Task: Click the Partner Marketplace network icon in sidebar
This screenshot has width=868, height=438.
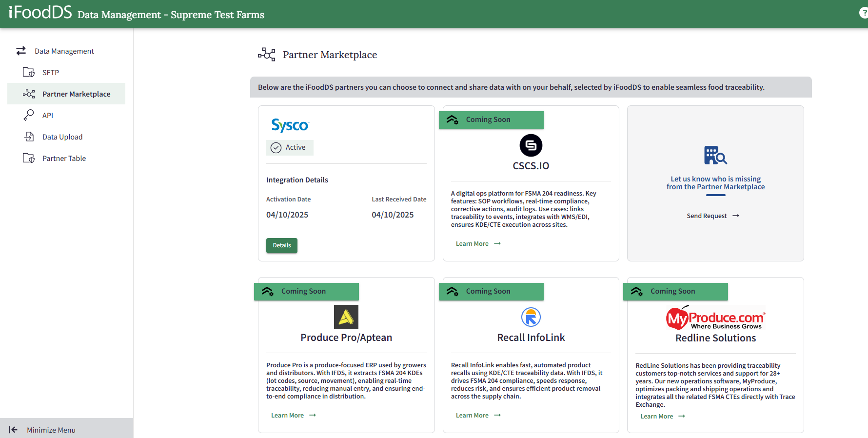Action: [29, 94]
